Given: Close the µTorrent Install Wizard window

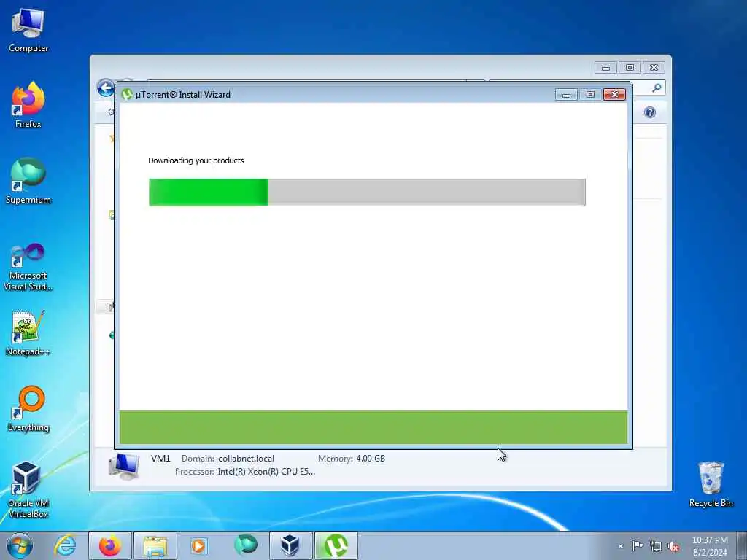Looking at the screenshot, I should [x=614, y=95].
